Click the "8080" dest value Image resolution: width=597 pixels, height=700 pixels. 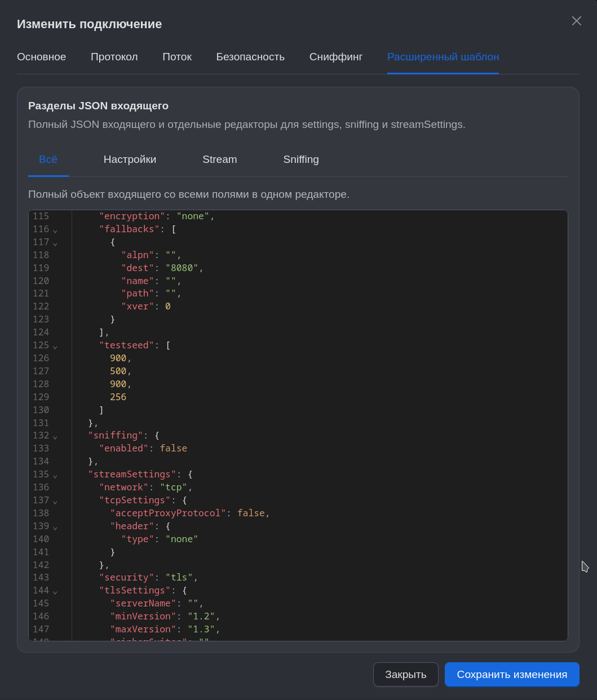pyautogui.click(x=182, y=268)
